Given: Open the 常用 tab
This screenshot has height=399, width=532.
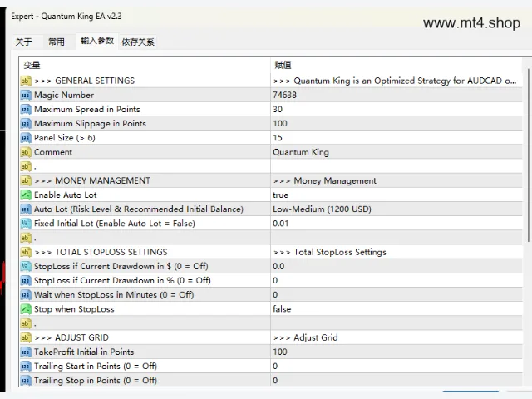Looking at the screenshot, I should click(x=57, y=42).
